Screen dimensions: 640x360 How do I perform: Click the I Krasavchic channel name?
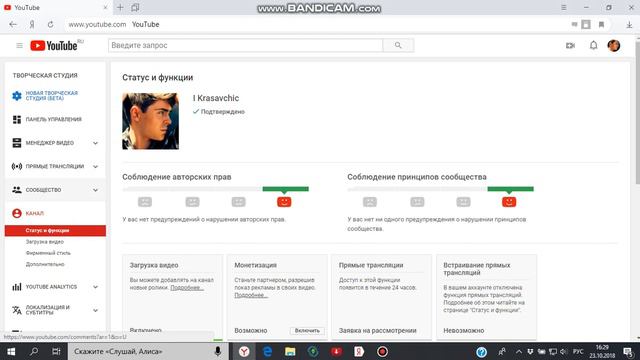pyautogui.click(x=216, y=98)
